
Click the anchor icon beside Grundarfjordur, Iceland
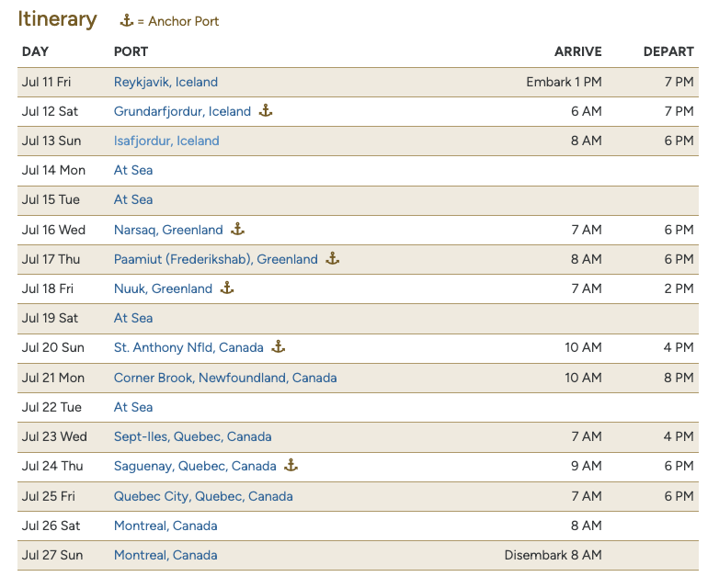pyautogui.click(x=266, y=110)
